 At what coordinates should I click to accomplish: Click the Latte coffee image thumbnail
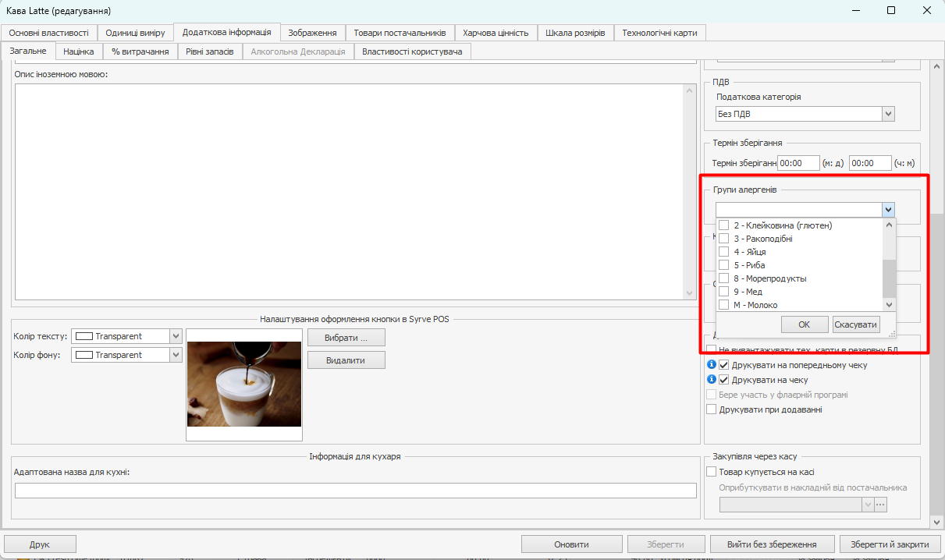point(244,384)
